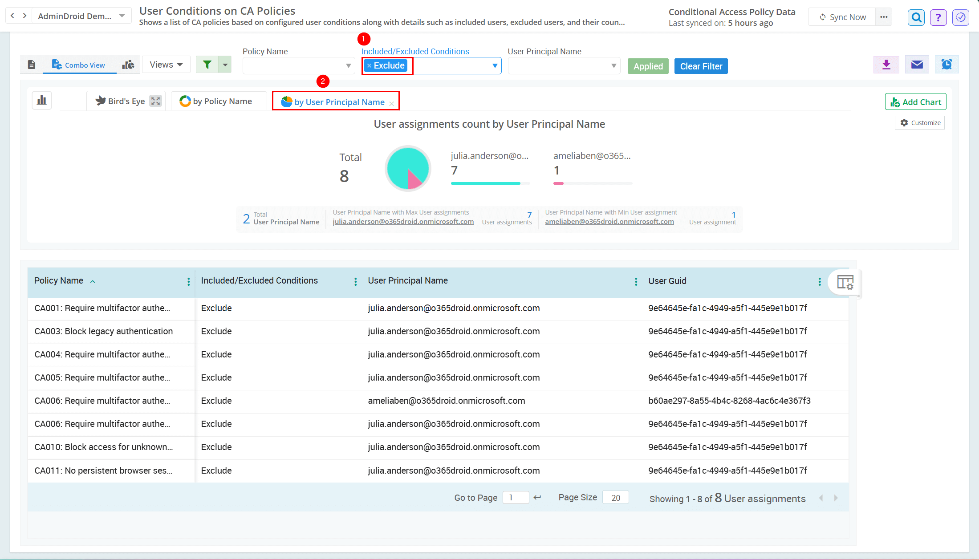Viewport: 979px width, 560px height.
Task: Click the Sync Now button
Action: click(x=842, y=17)
